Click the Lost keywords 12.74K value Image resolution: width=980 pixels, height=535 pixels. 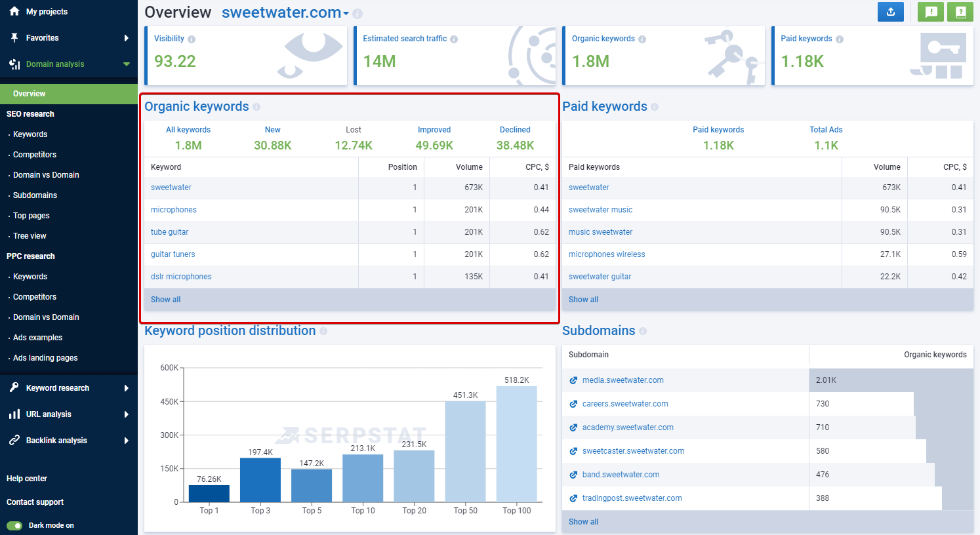point(354,146)
